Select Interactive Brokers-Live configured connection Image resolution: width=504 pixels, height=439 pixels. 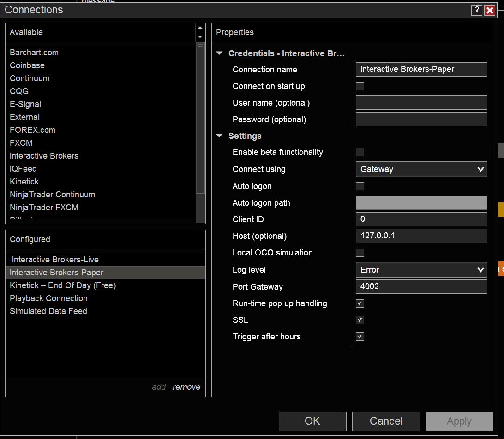pyautogui.click(x=55, y=260)
